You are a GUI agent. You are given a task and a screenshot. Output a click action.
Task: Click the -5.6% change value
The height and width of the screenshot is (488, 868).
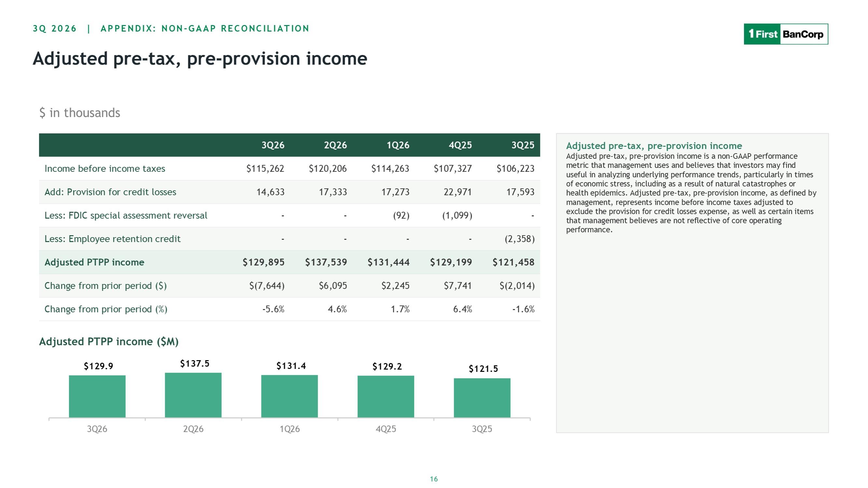tap(273, 309)
